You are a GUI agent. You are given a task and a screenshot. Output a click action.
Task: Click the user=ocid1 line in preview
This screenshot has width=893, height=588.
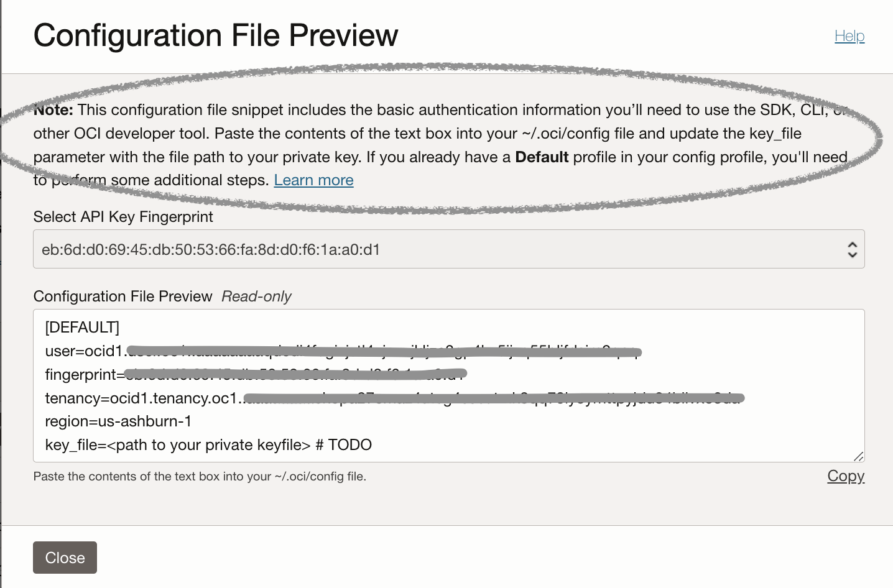tap(343, 351)
